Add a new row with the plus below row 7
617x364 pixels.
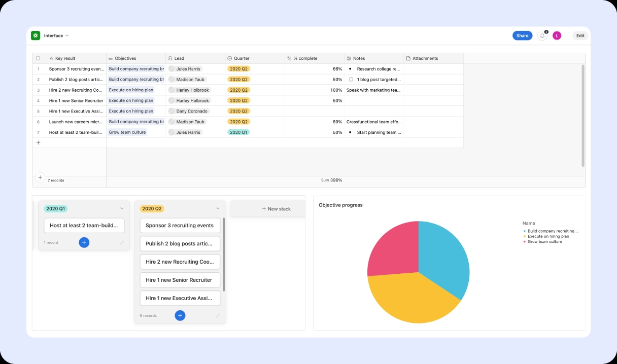38,143
